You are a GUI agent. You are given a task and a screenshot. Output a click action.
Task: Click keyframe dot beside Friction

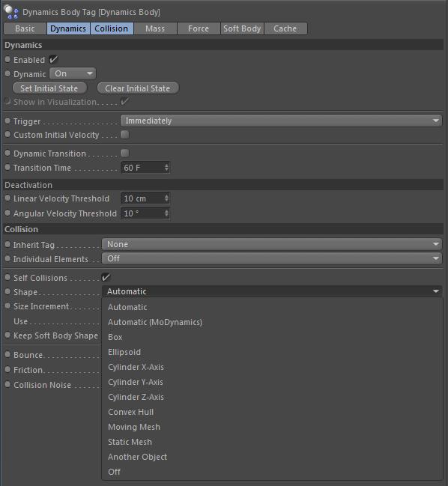pyautogui.click(x=7, y=369)
